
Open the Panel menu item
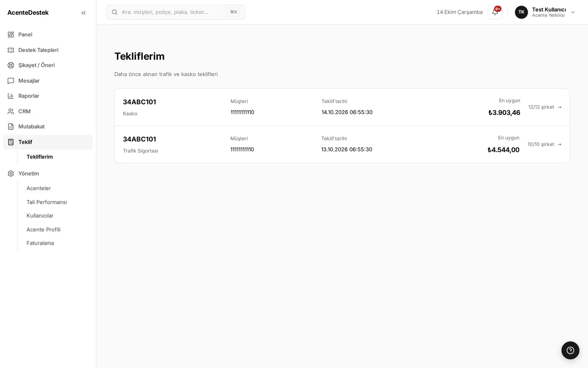pos(48,35)
